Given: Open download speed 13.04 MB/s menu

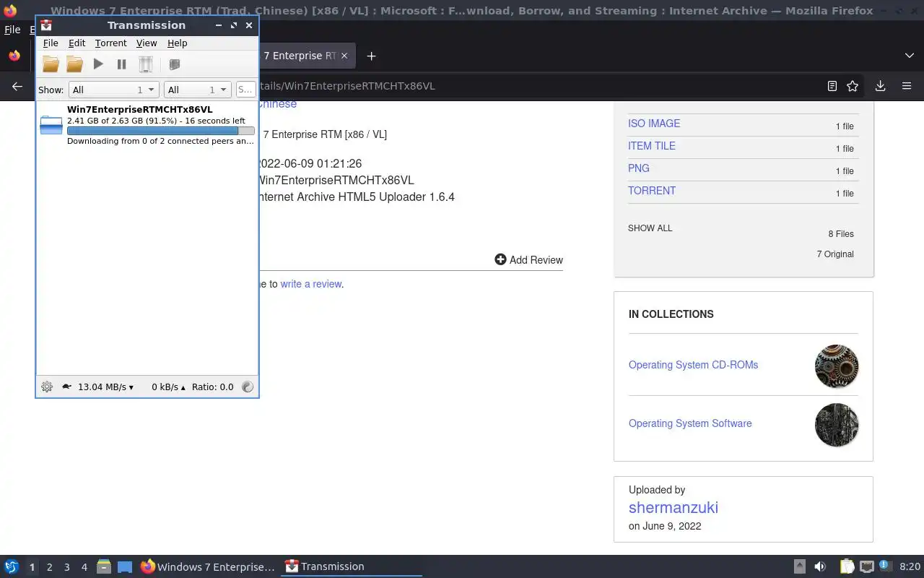Looking at the screenshot, I should 105,387.
